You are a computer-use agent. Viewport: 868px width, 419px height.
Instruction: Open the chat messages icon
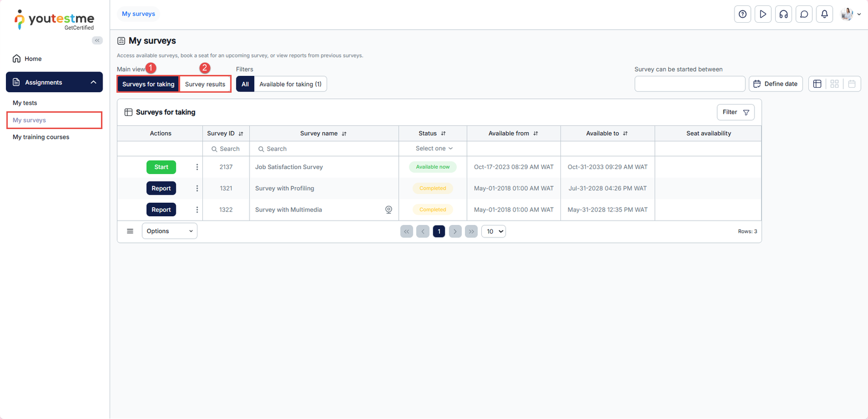tap(804, 15)
